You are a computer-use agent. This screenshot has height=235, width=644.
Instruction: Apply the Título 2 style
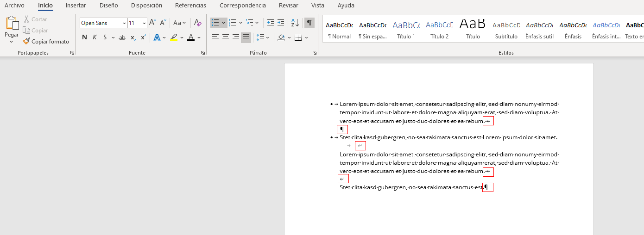click(440, 29)
